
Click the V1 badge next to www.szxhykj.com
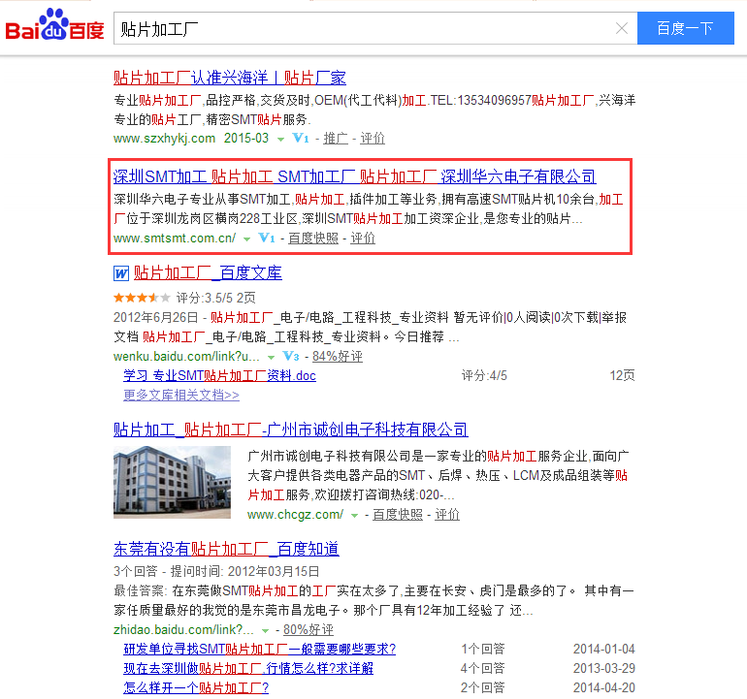coord(301,138)
